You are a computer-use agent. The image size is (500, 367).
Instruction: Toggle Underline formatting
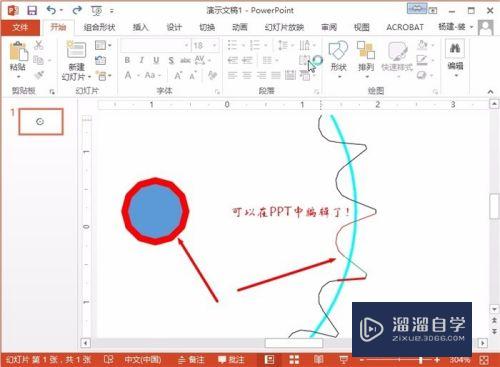click(x=156, y=60)
